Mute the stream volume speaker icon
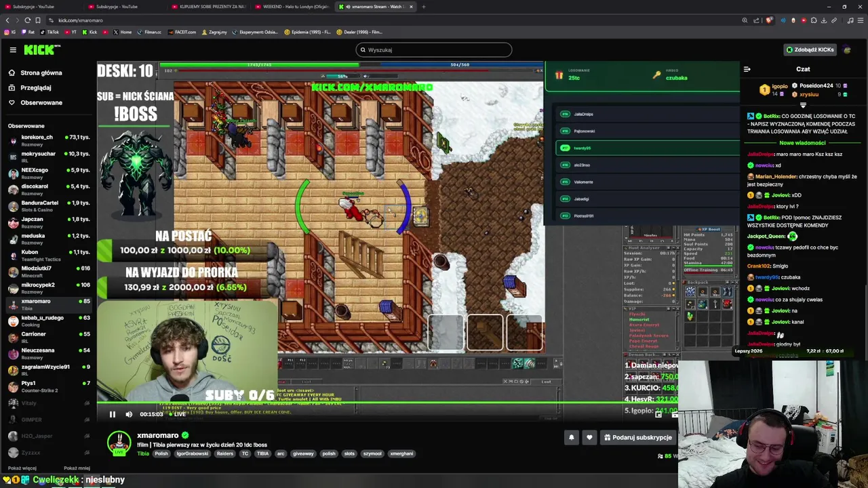The width and height of the screenshot is (868, 488). pyautogui.click(x=129, y=414)
